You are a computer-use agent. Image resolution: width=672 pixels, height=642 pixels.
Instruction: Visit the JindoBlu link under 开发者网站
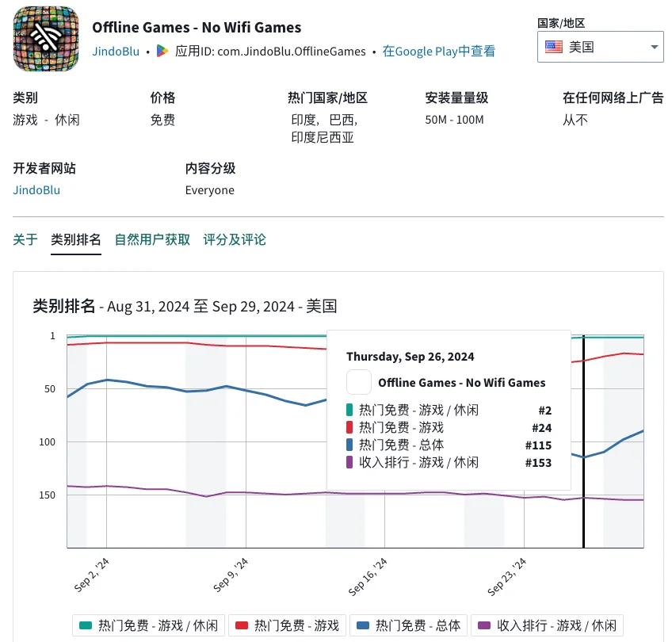pos(36,190)
